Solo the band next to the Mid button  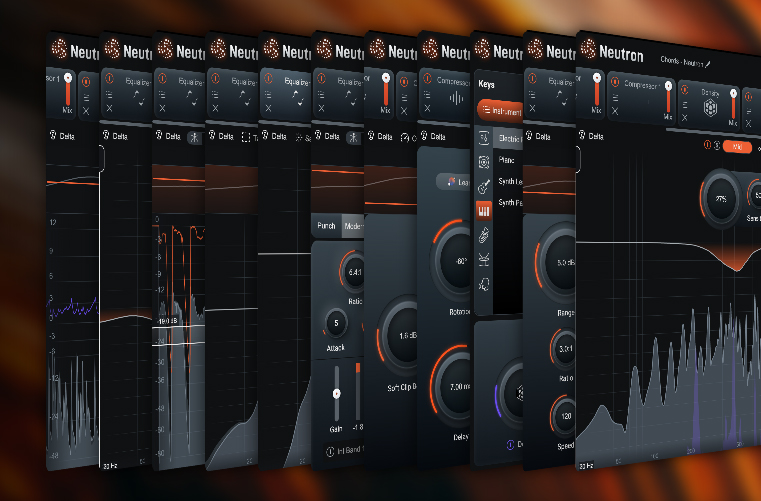coord(716,145)
